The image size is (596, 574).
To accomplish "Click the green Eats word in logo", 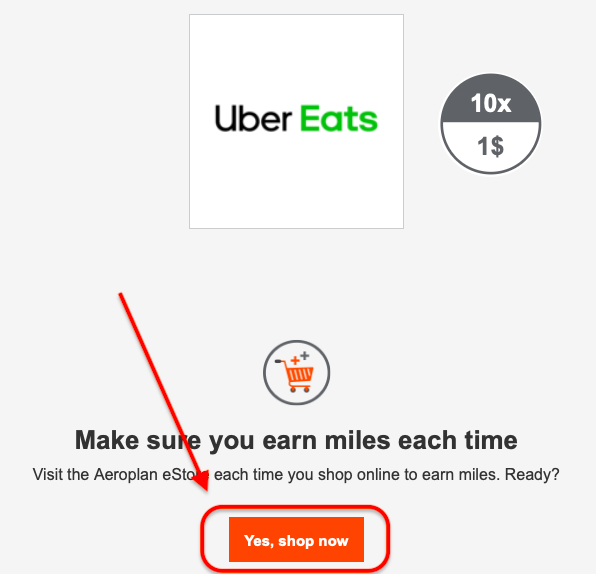I will 339,119.
